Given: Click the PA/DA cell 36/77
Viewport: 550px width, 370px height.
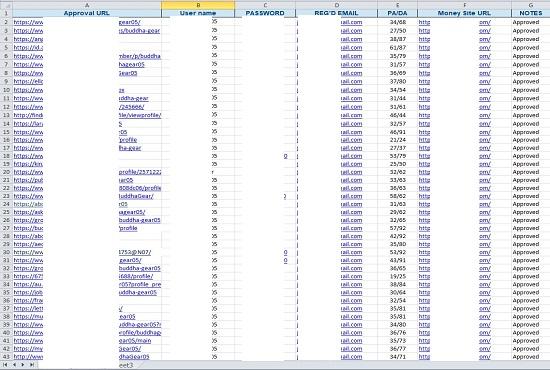Looking at the screenshot, I should [398, 349].
